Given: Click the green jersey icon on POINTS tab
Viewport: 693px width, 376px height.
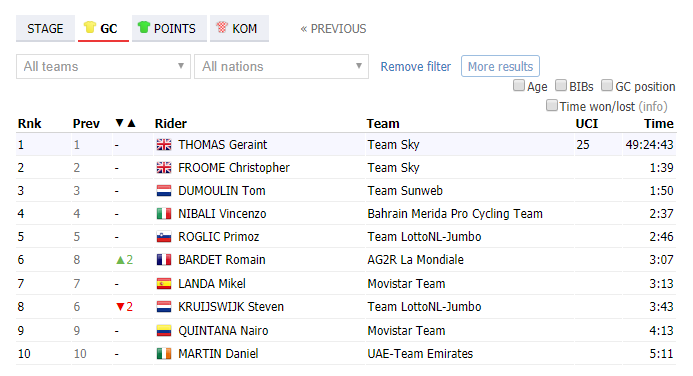Looking at the screenshot, I should (x=144, y=27).
